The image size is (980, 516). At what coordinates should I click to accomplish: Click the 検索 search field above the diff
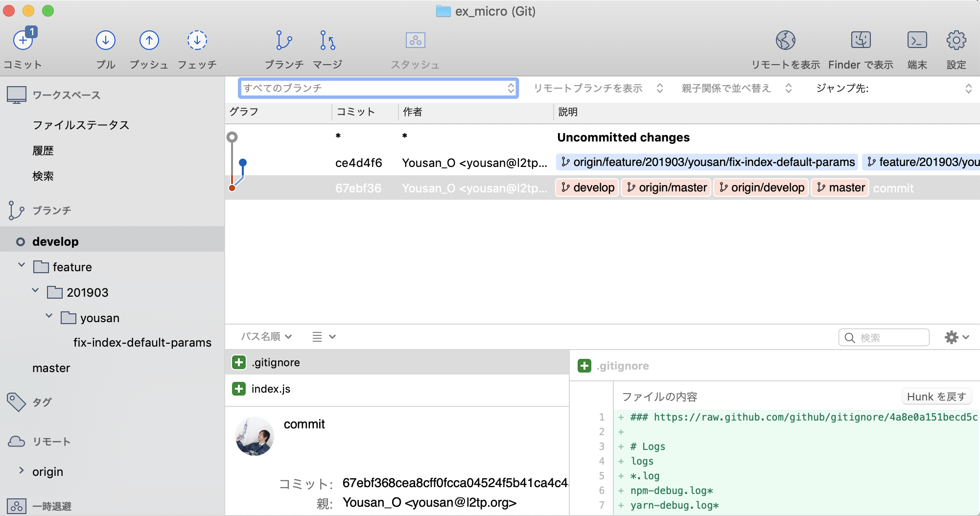coord(884,337)
